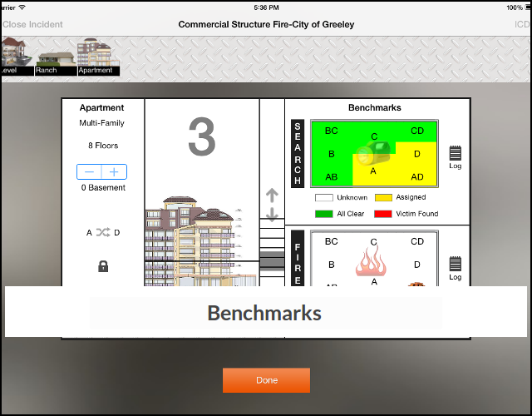Tap the green BC sector in Search grid
The width and height of the screenshot is (532, 416).
point(331,131)
